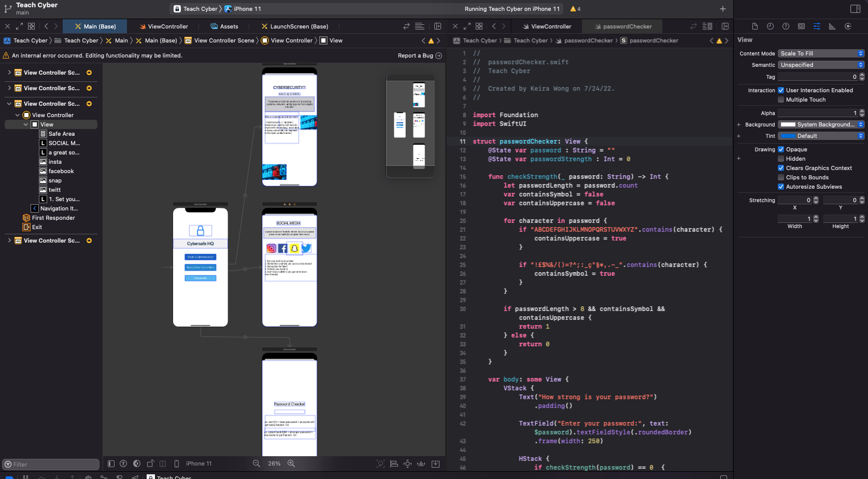Go back in storyboard editor history
Image resolution: width=868 pixels, height=479 pixels.
pyautogui.click(x=46, y=26)
